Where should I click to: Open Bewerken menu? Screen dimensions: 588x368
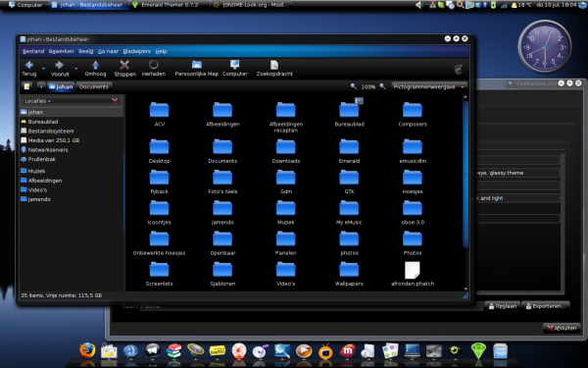(x=61, y=51)
